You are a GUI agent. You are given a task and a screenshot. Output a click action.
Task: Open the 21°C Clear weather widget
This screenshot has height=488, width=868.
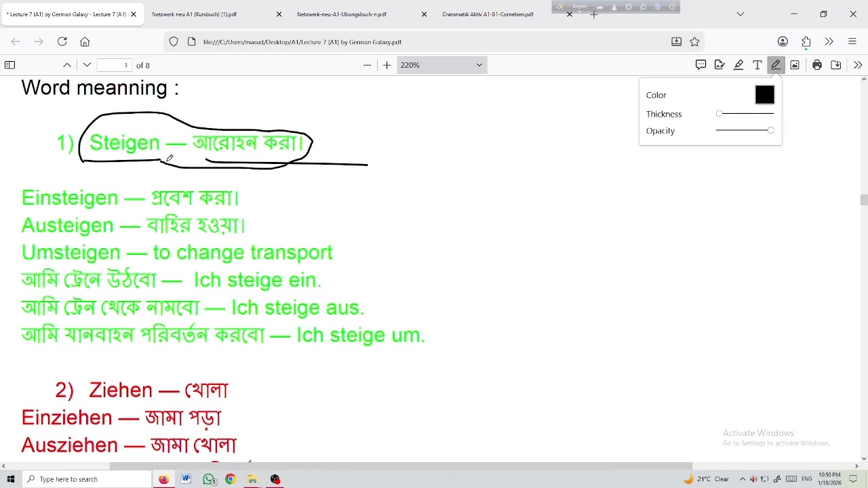(x=707, y=479)
